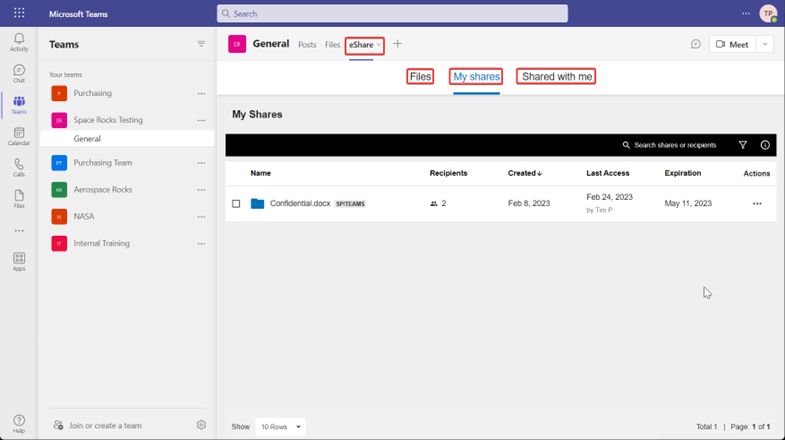Open manage teams settings gear
Image resolution: width=785 pixels, height=440 pixels.
pyautogui.click(x=201, y=425)
